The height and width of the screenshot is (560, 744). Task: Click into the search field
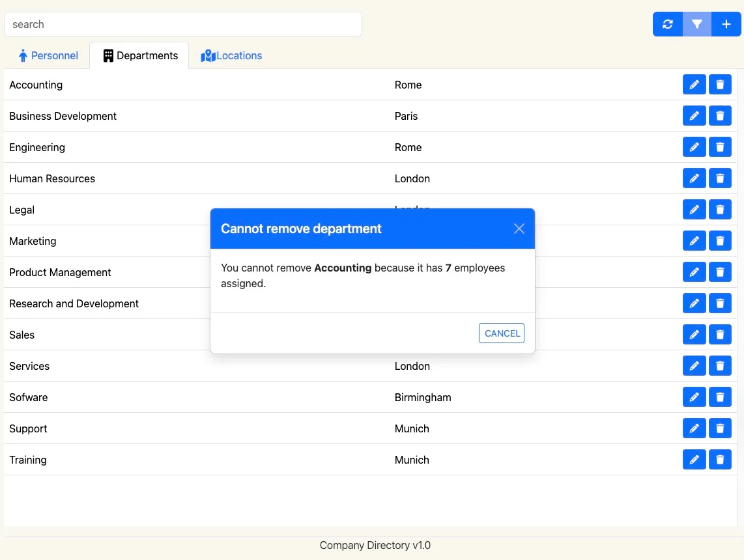(182, 24)
